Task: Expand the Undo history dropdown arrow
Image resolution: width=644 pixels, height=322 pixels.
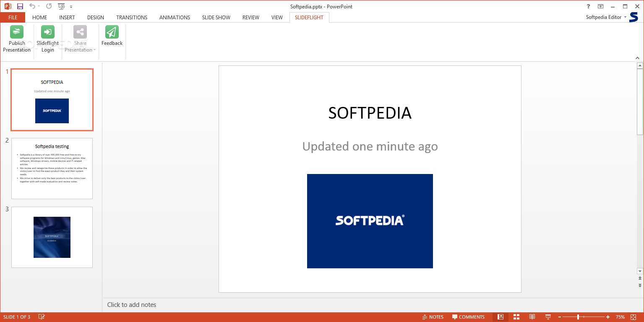Action: 39,6
